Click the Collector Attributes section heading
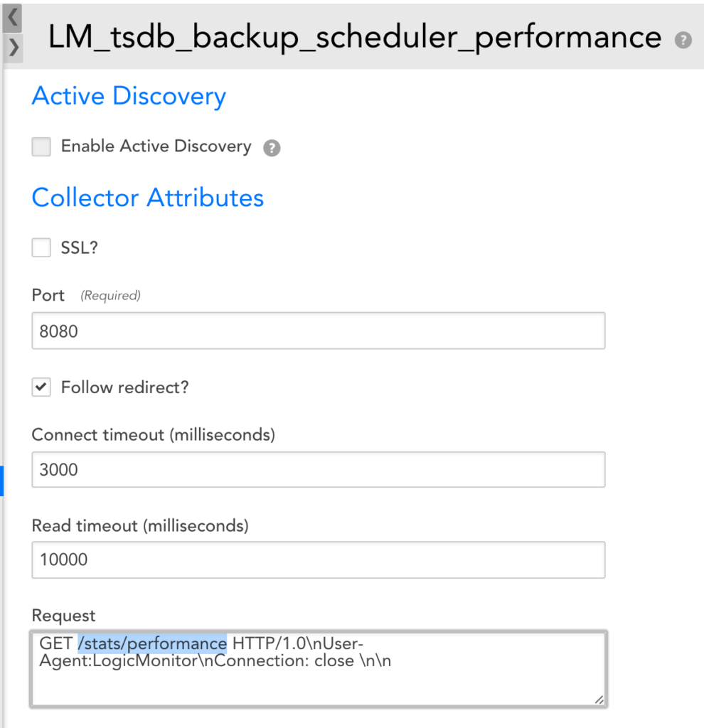The image size is (704, 728). pyautogui.click(x=148, y=197)
